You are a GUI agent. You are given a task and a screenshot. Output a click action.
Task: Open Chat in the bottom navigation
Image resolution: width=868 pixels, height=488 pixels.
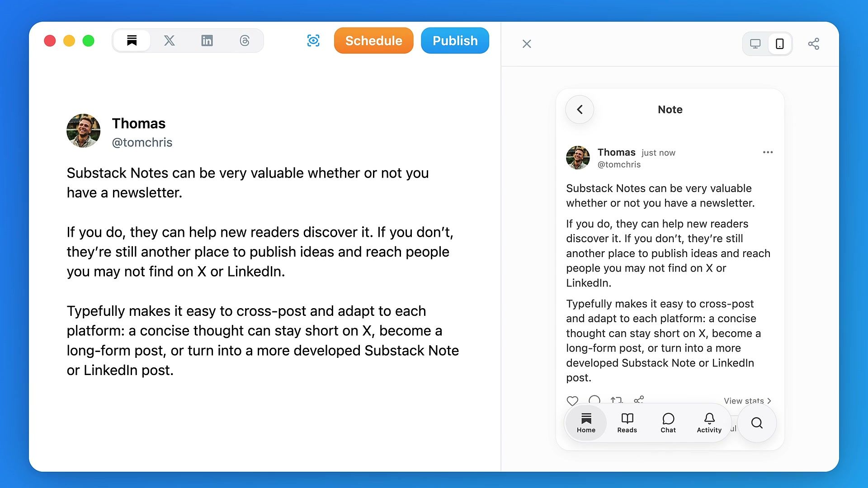668,423
